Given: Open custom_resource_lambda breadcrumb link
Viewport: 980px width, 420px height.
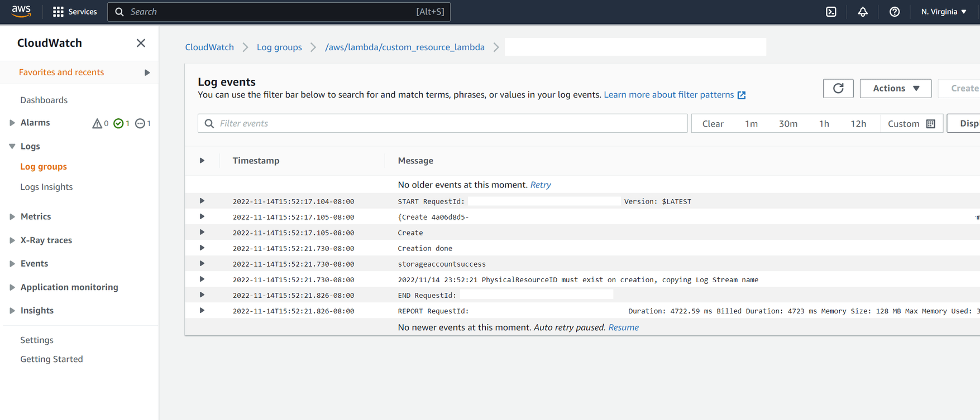Looking at the screenshot, I should click(405, 47).
